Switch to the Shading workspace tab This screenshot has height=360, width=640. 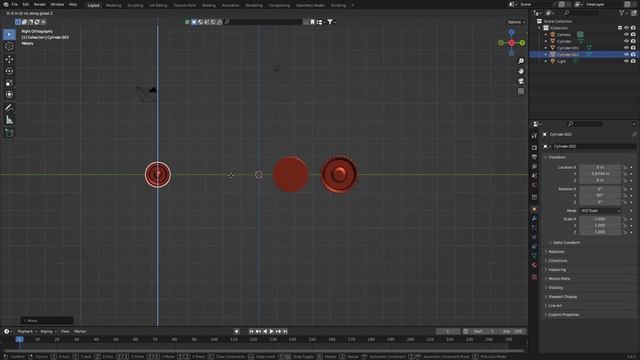pos(209,5)
